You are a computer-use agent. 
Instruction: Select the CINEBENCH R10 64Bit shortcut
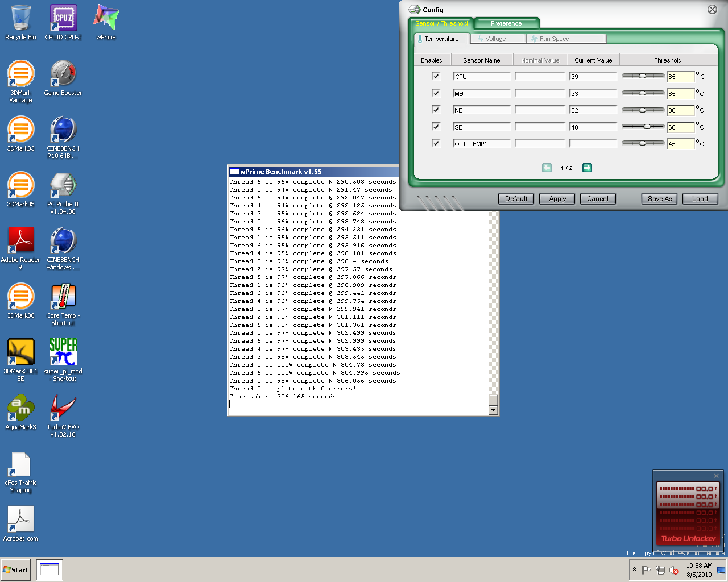pyautogui.click(x=63, y=138)
